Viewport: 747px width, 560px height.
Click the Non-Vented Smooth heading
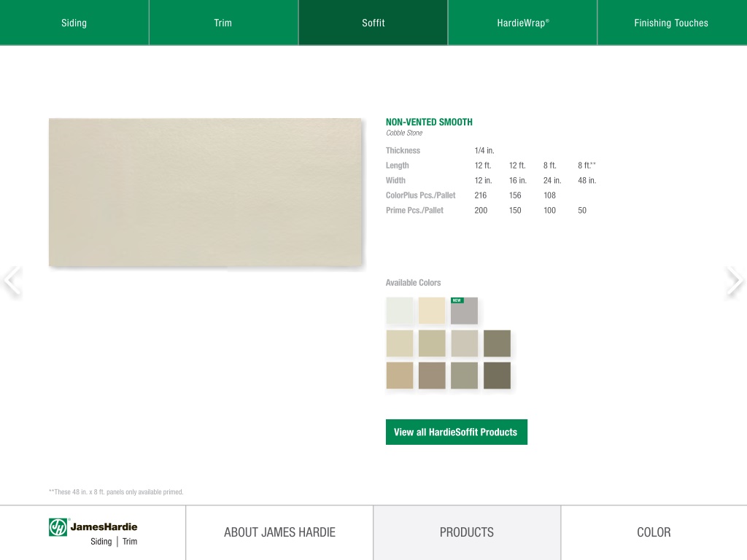pos(429,122)
